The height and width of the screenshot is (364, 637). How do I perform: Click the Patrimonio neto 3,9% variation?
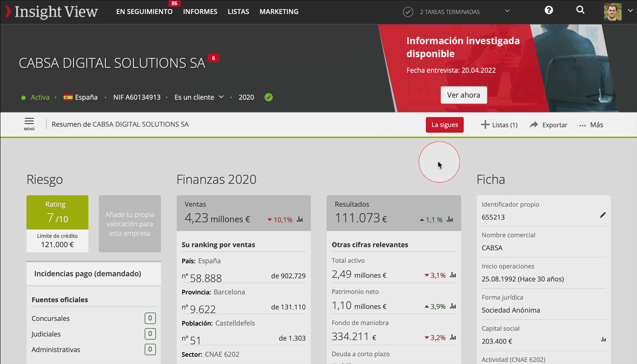click(x=435, y=306)
